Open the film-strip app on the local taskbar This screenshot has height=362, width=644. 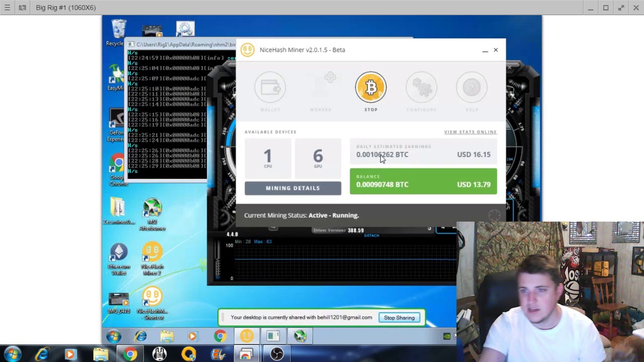click(x=218, y=354)
